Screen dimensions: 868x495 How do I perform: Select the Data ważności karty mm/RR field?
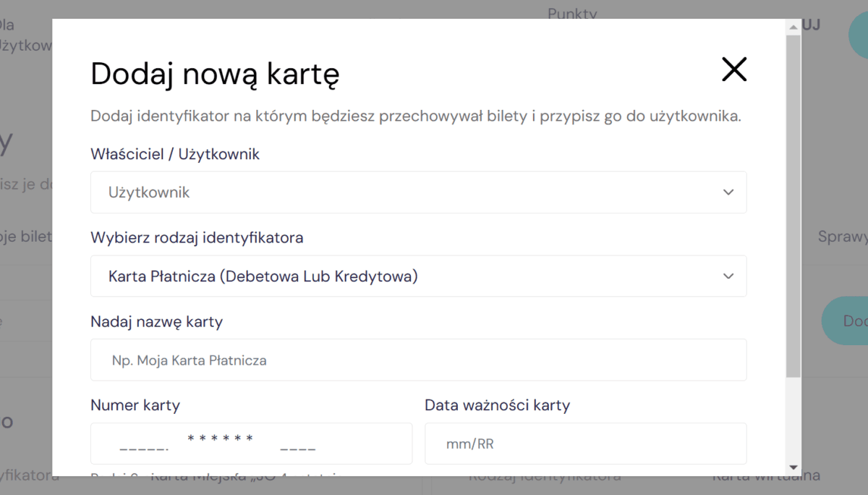(x=584, y=444)
